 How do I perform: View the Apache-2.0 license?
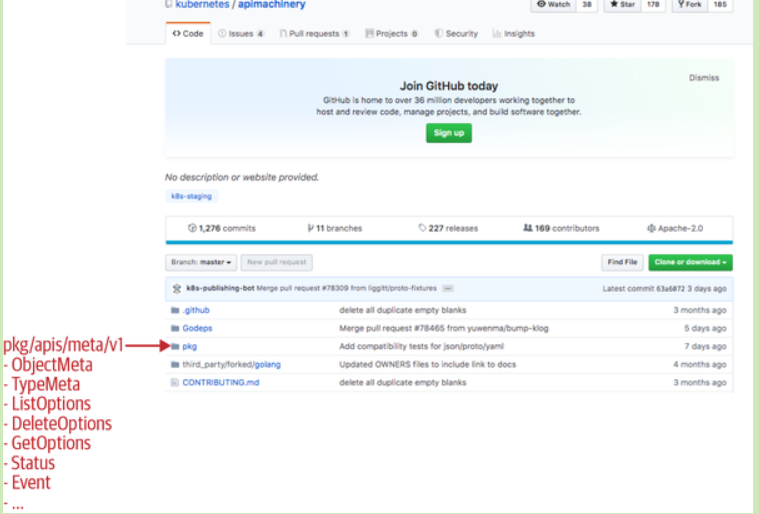click(675, 228)
